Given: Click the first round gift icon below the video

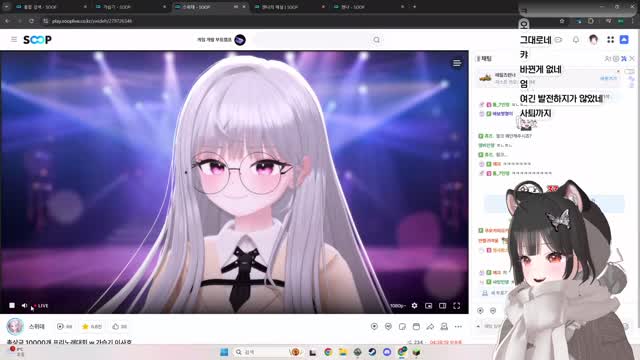Looking at the screenshot, I should [x=374, y=327].
